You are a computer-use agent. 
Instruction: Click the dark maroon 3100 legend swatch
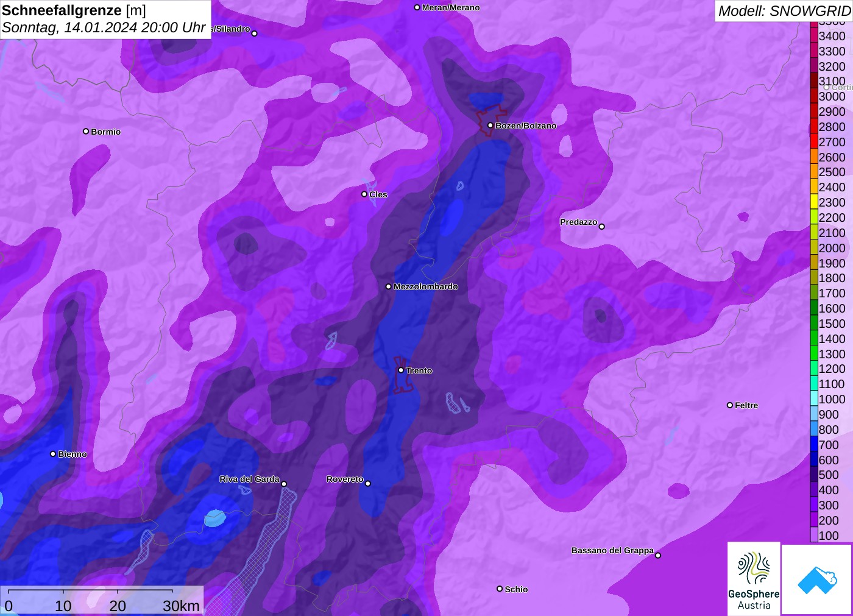(x=814, y=81)
